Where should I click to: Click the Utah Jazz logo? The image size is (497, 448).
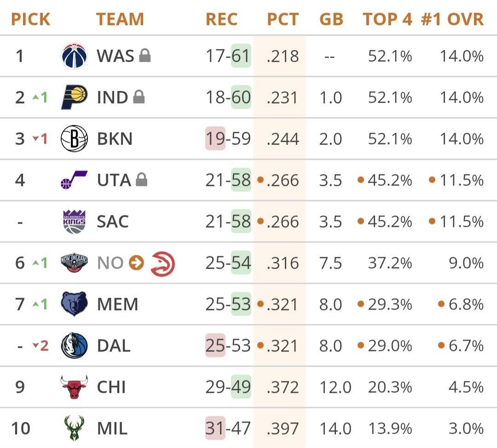pyautogui.click(x=74, y=180)
